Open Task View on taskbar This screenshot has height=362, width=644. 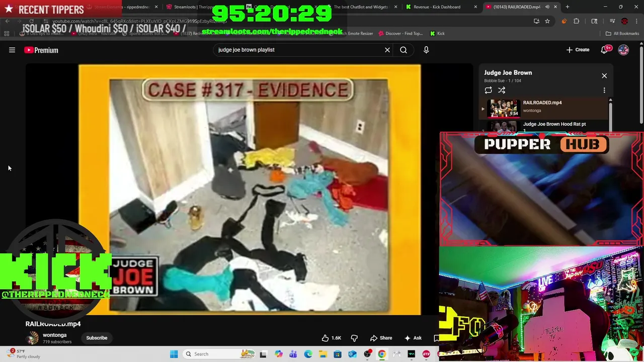tap(263, 354)
